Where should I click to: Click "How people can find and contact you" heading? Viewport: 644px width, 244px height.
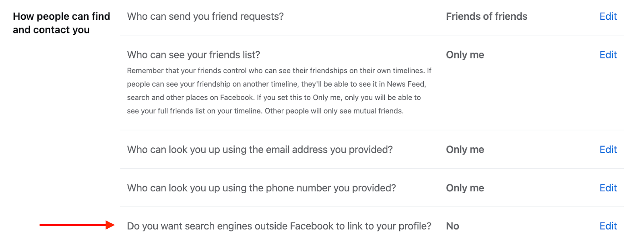61,23
